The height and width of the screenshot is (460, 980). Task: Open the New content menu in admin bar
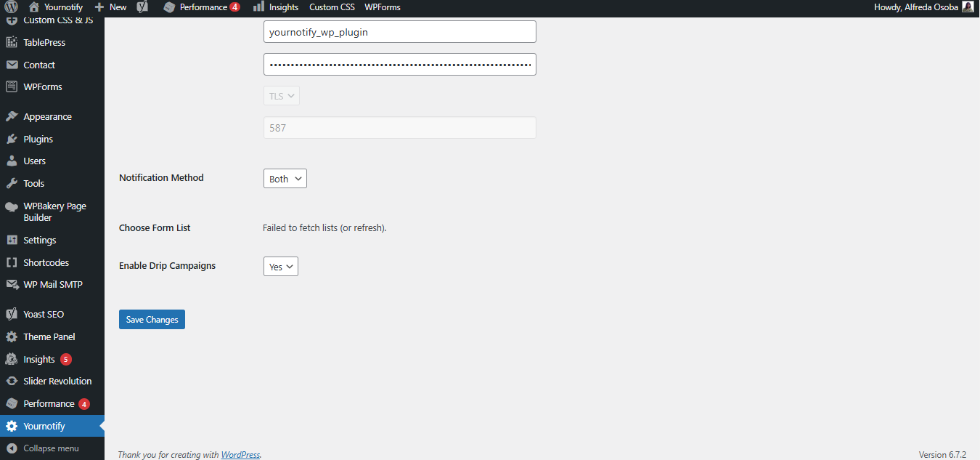coord(110,7)
